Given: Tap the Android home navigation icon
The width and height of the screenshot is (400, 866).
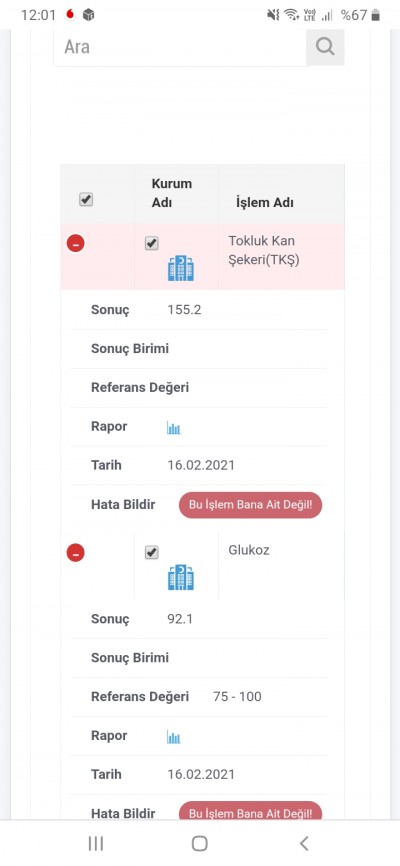Looking at the screenshot, I should (199, 843).
